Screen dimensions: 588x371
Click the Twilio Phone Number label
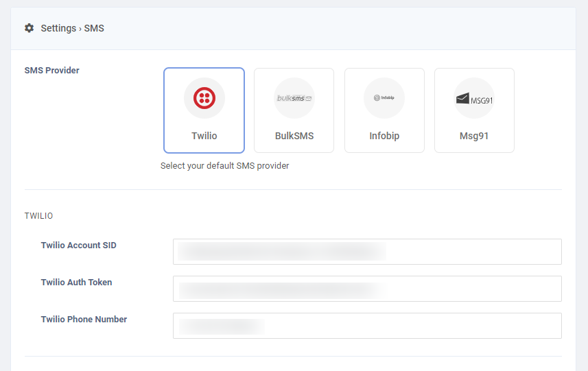point(84,320)
